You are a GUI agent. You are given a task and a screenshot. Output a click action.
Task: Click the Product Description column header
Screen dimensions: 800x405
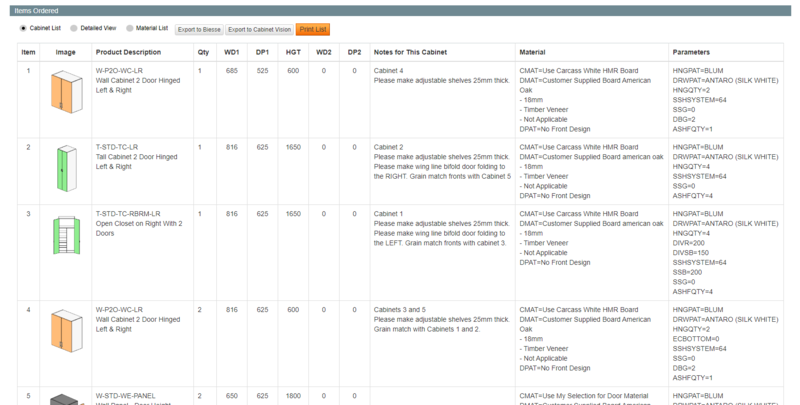click(128, 51)
